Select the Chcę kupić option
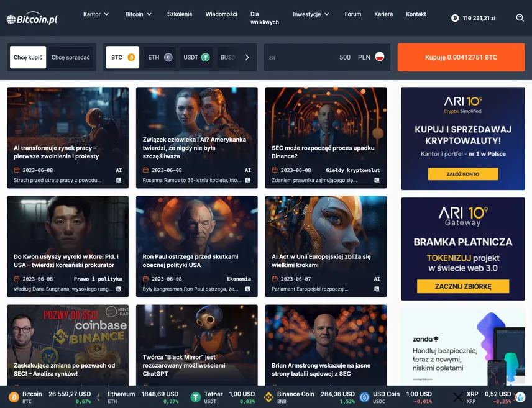This screenshot has height=408, width=532. (28, 57)
